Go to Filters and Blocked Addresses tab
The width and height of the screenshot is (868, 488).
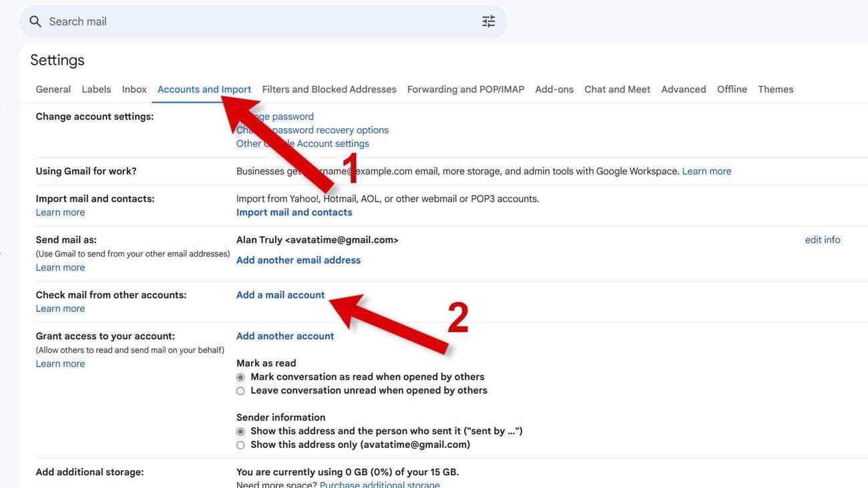(x=329, y=89)
